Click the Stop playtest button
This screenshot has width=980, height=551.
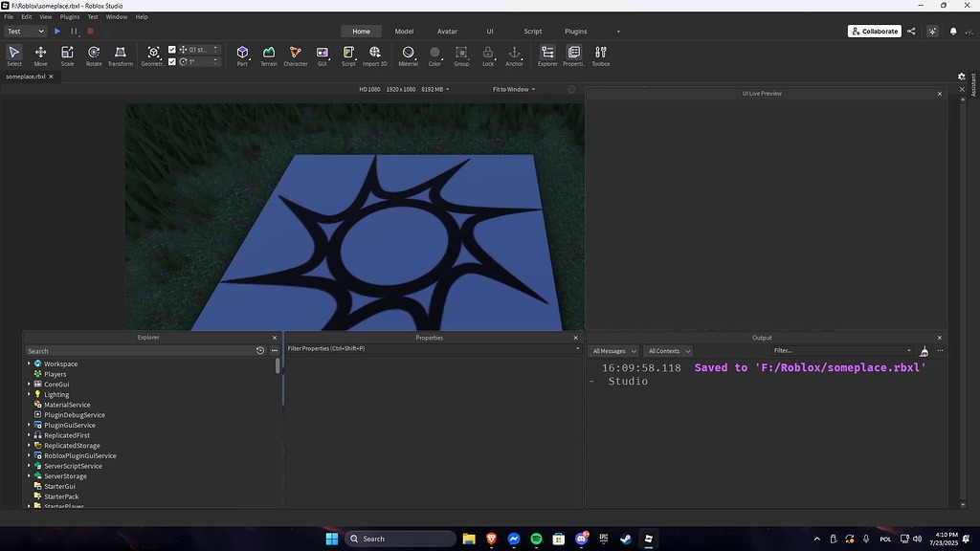(90, 32)
